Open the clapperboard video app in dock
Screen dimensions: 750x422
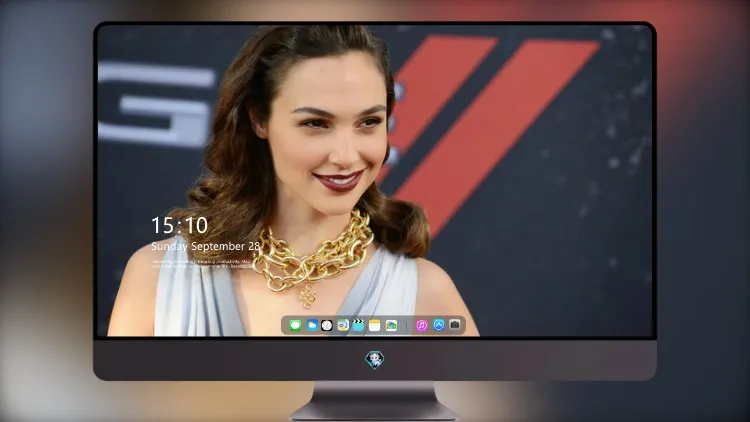coord(358,325)
